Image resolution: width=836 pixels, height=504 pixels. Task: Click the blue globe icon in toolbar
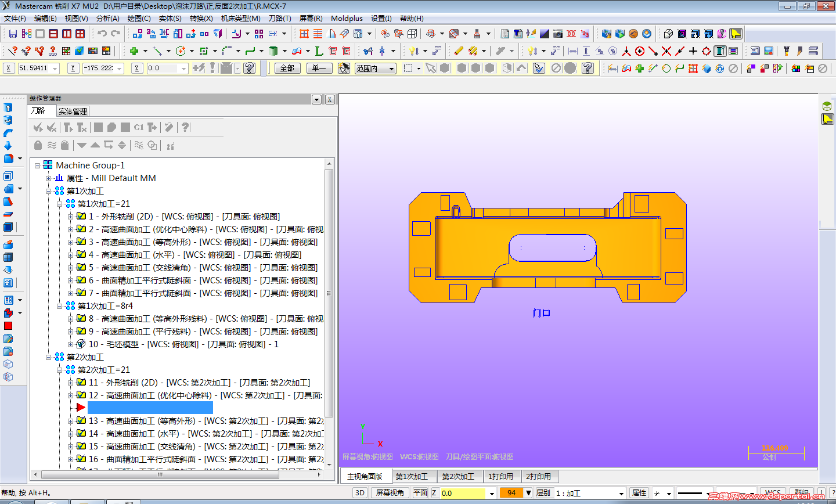(720, 69)
